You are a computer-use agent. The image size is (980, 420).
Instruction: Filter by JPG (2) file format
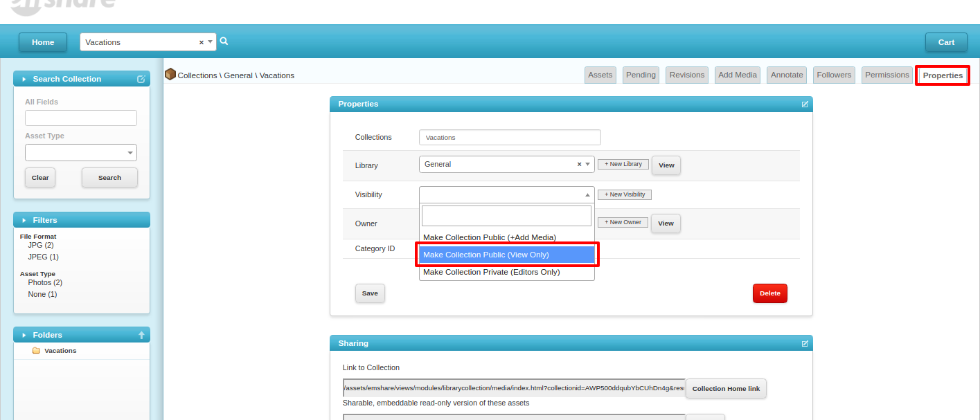pyautogui.click(x=41, y=245)
